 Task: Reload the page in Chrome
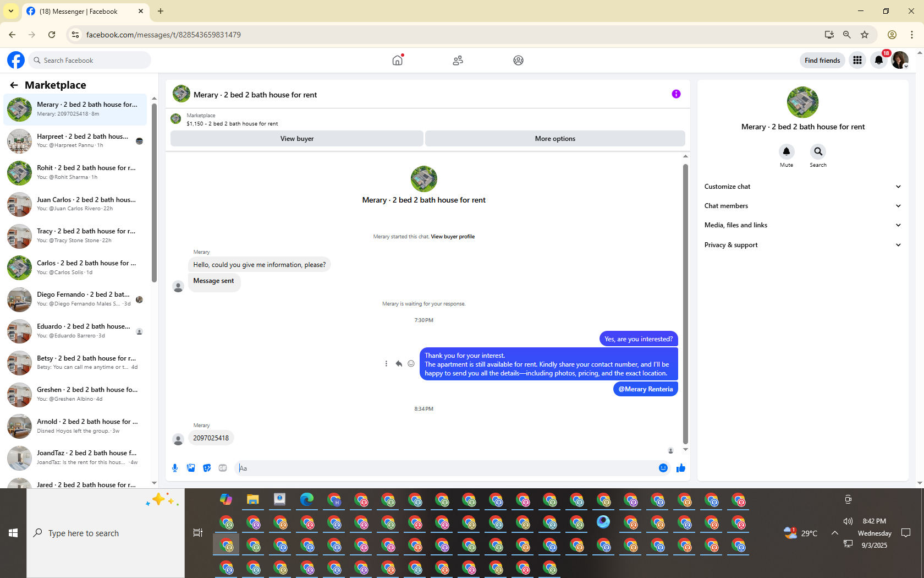click(52, 35)
